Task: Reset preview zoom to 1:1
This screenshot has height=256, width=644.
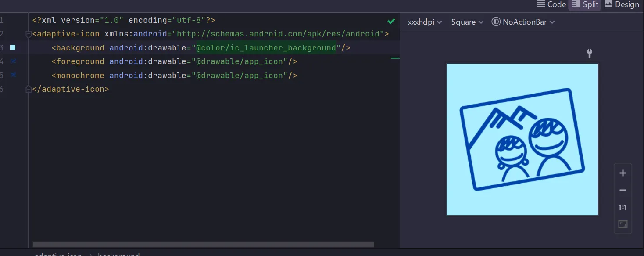Action: click(623, 207)
